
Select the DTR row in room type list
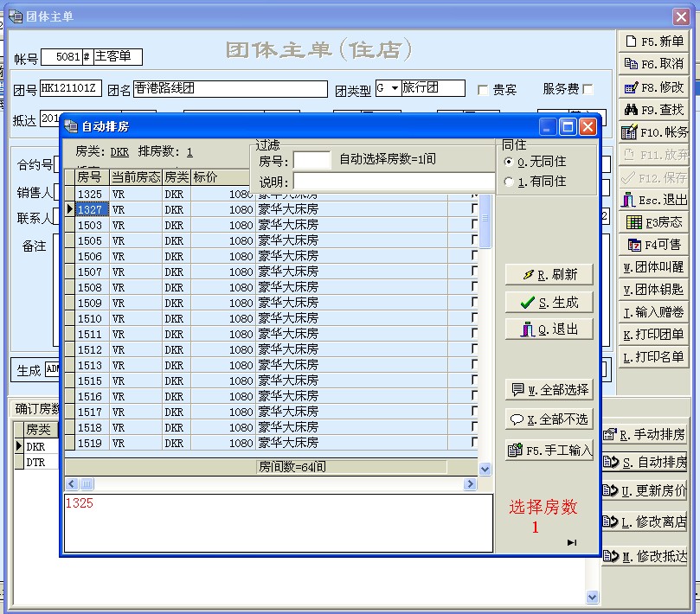35,462
